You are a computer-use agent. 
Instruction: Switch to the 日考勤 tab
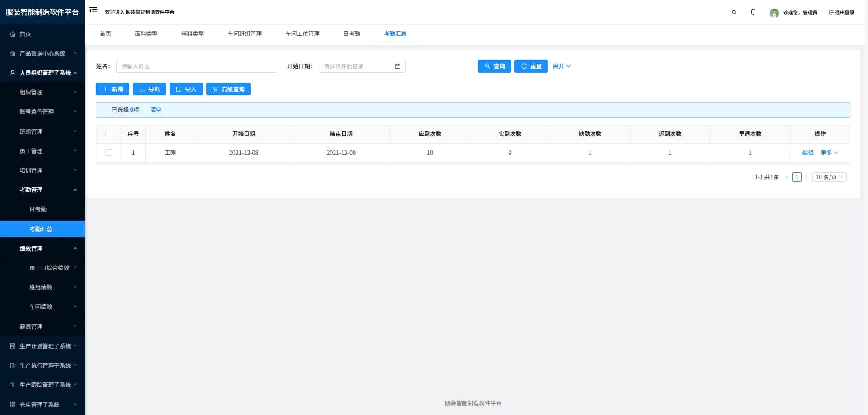tap(351, 34)
